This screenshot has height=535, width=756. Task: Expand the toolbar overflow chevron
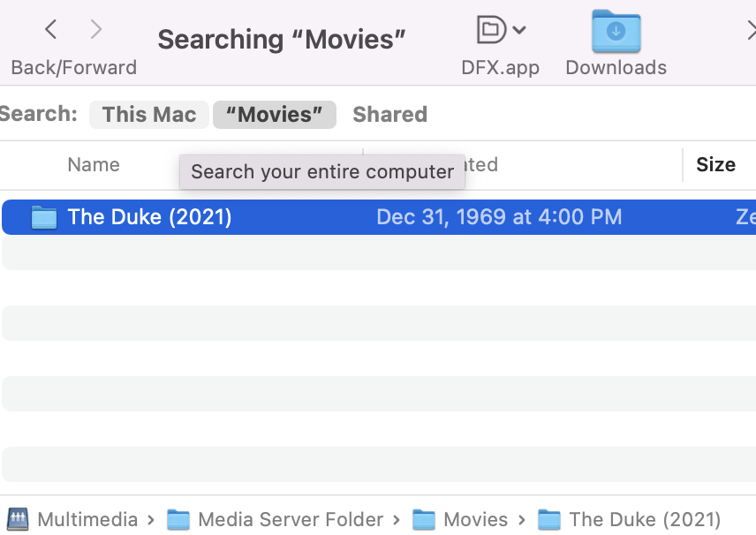(x=748, y=32)
